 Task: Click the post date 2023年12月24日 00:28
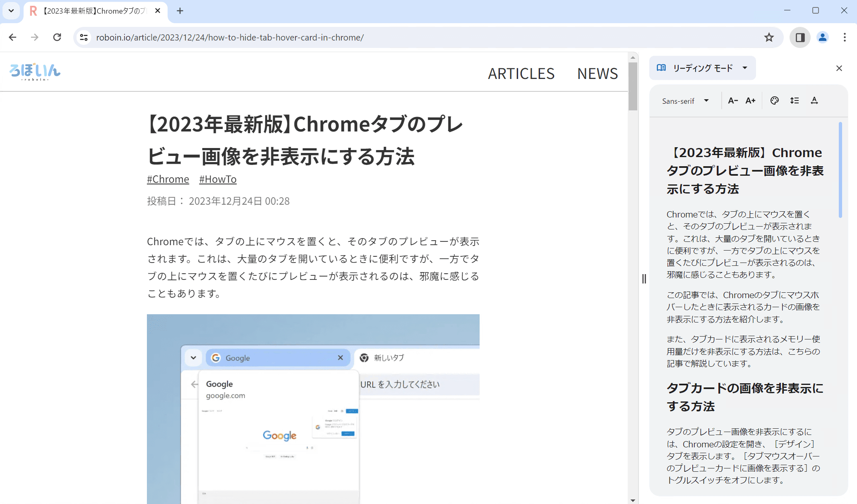tap(239, 201)
